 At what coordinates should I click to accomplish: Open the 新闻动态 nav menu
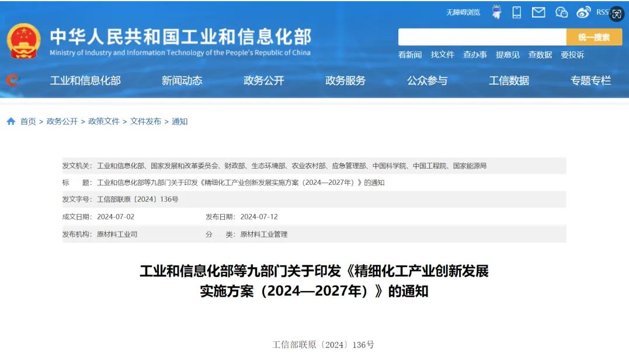[182, 80]
